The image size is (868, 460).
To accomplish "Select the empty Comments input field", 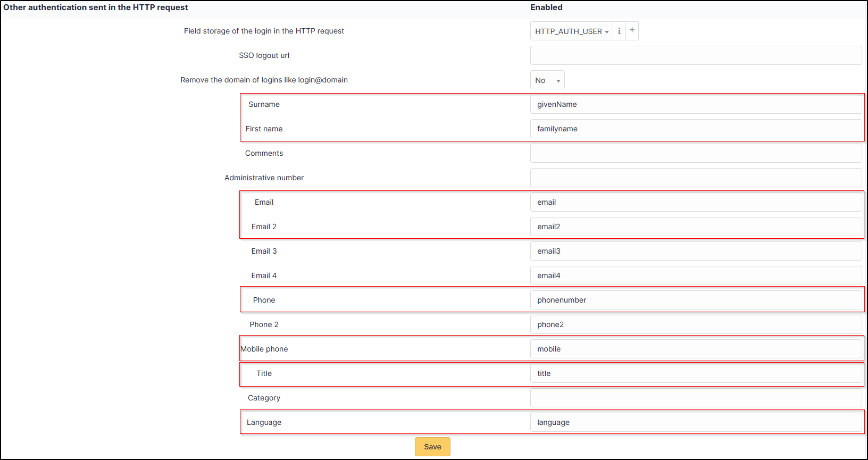I will click(696, 153).
